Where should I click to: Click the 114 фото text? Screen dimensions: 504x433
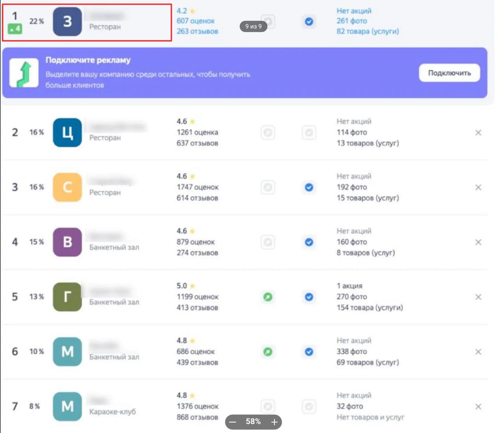point(352,132)
